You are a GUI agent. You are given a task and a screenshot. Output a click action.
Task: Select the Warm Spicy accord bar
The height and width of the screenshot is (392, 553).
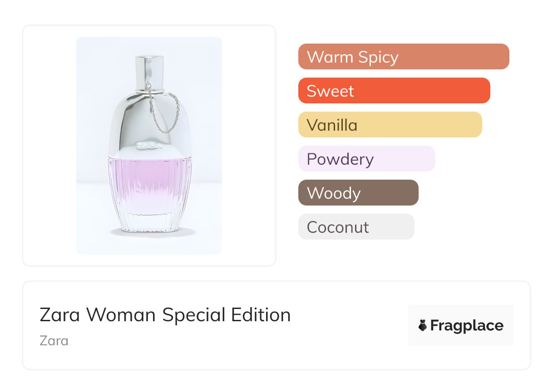403,57
